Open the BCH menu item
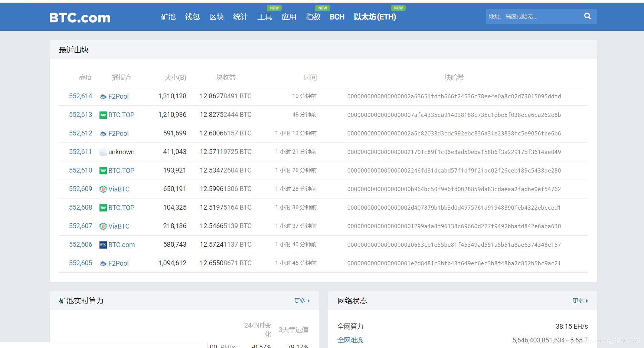644x348 pixels. tap(337, 17)
